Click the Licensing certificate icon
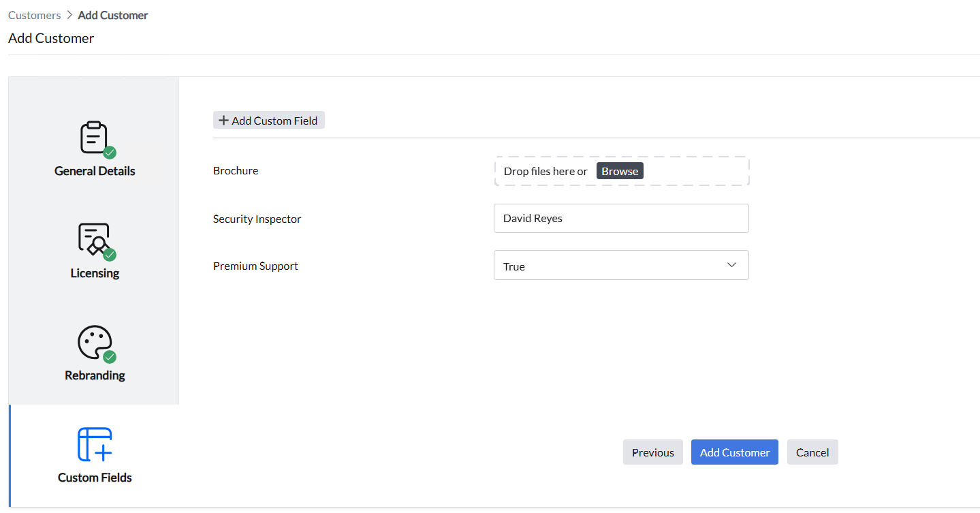 (x=93, y=238)
